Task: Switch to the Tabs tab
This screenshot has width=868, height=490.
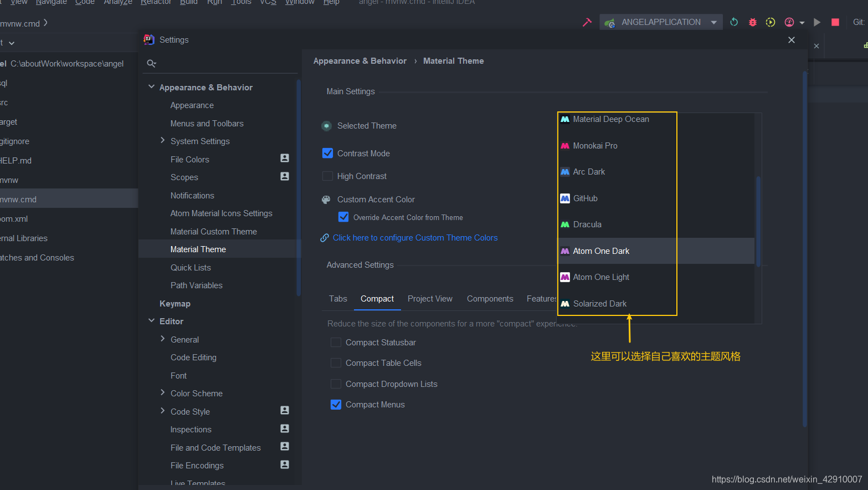Action: point(338,299)
